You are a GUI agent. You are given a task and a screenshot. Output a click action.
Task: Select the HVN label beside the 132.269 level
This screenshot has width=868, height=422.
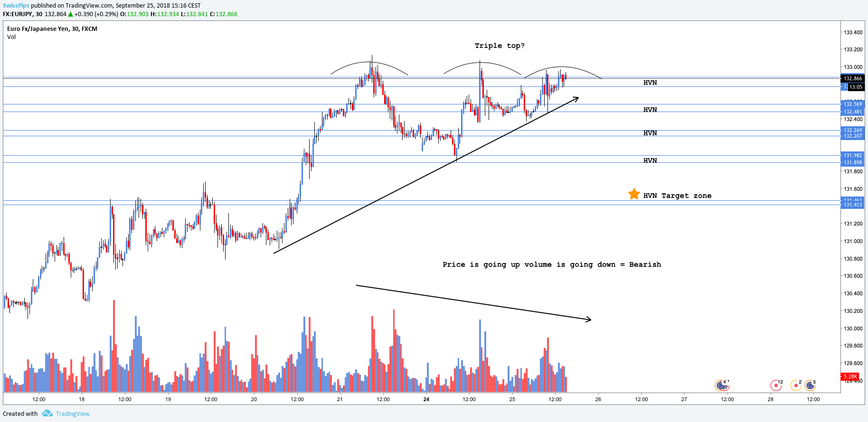pos(650,133)
